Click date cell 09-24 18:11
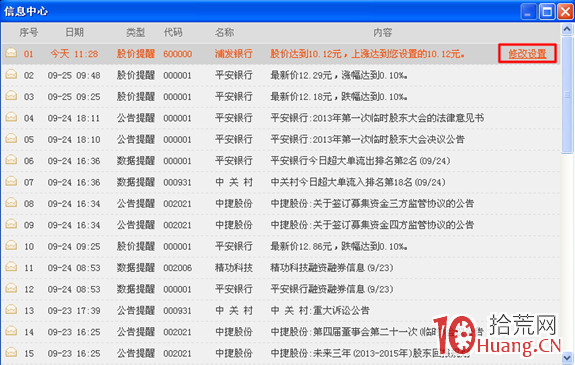This screenshot has height=365, width=575. point(74,118)
